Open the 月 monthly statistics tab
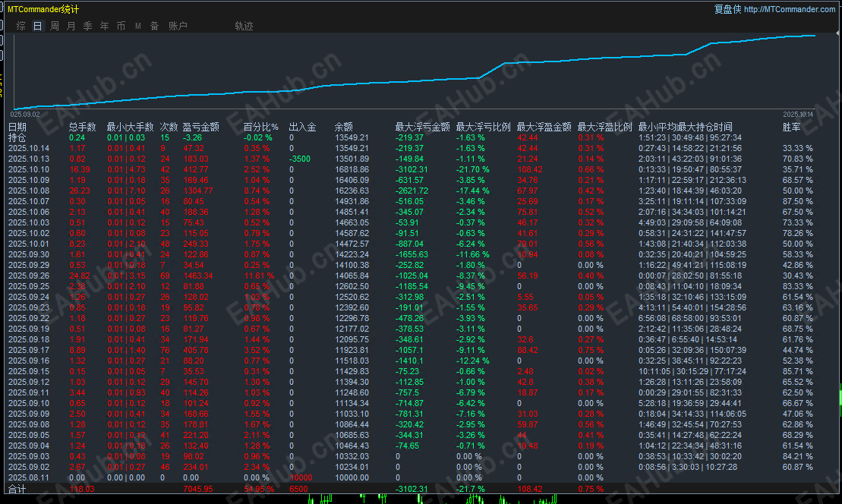 [x=71, y=26]
